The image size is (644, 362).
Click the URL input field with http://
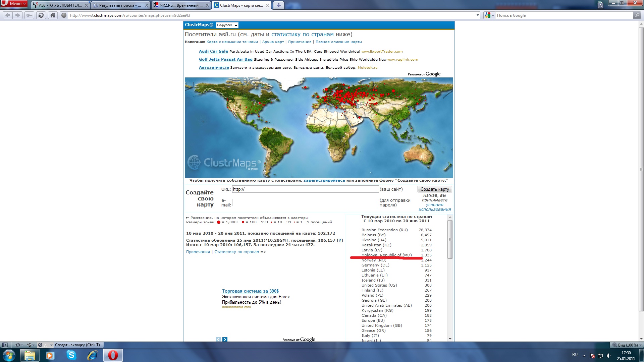coord(305,189)
